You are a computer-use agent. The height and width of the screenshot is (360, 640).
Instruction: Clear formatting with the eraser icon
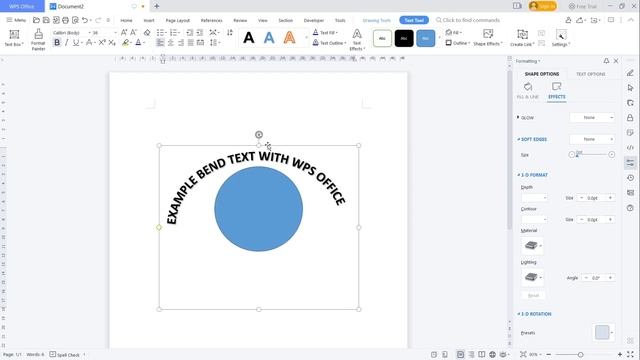[147, 32]
